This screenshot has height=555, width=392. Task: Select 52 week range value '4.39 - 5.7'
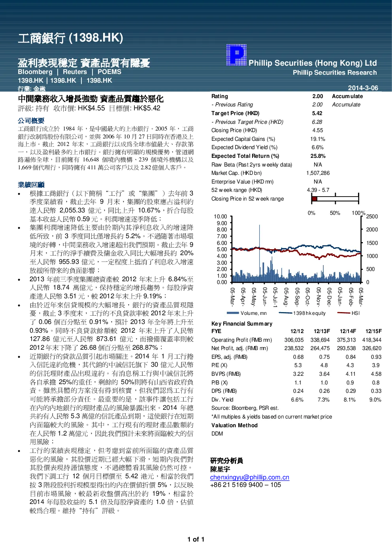click(x=318, y=190)
